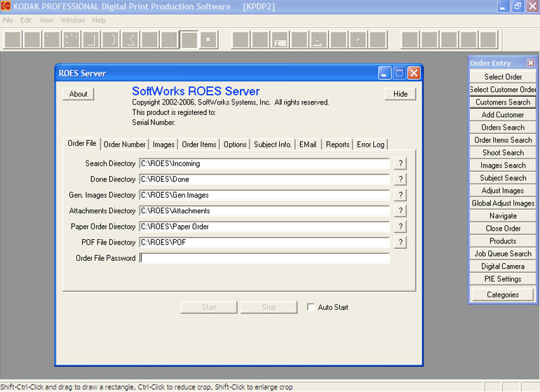Open the EMail tab
Image resolution: width=540 pixels, height=392 pixels.
(308, 144)
